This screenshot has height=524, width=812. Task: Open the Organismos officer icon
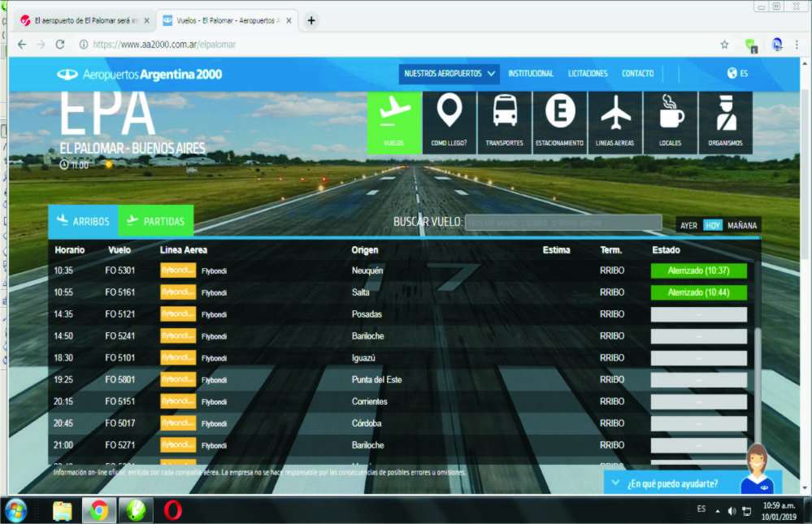tap(726, 122)
